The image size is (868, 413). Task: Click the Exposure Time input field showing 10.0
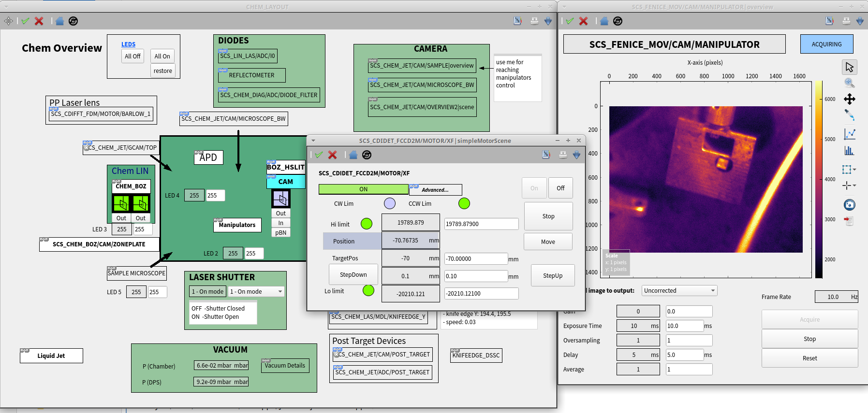coord(685,326)
